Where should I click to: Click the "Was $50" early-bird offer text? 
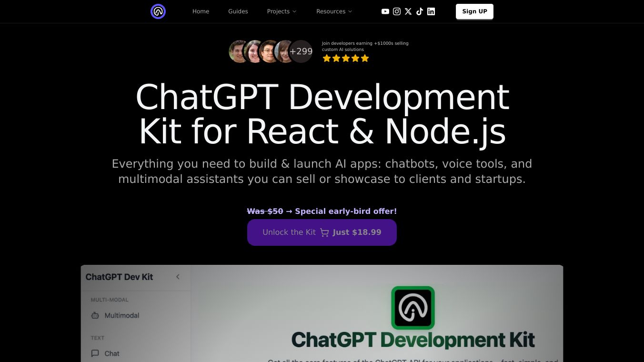[322, 211]
